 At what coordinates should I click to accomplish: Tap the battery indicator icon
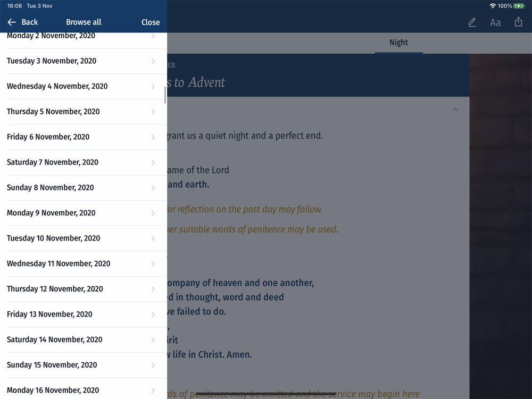[519, 6]
